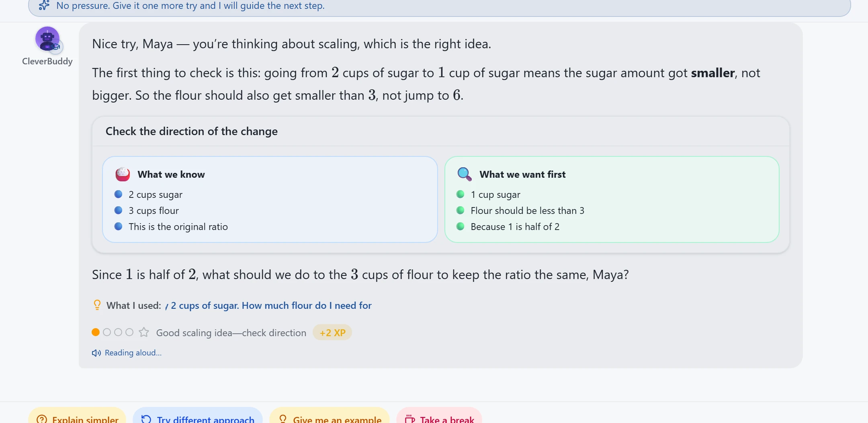Click the 3 cups flour bullet

pyautogui.click(x=154, y=211)
